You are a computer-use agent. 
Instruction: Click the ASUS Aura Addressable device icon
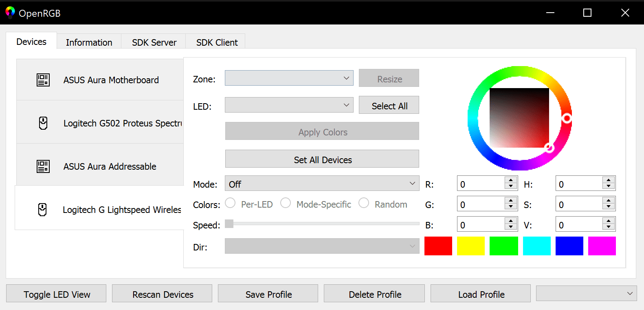coord(43,166)
